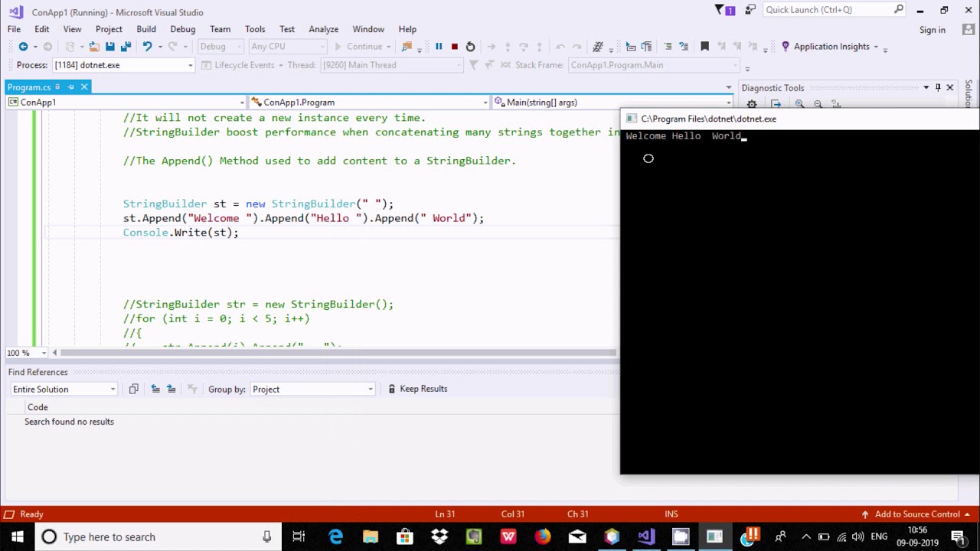Open Visual Studio from the taskbar

point(646,536)
